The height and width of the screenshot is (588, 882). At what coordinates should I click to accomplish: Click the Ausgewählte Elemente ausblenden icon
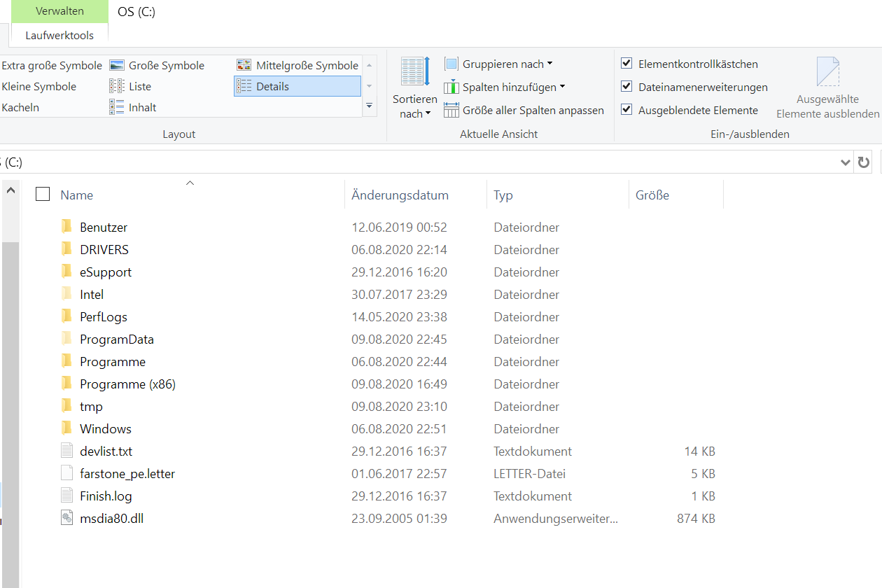827,72
